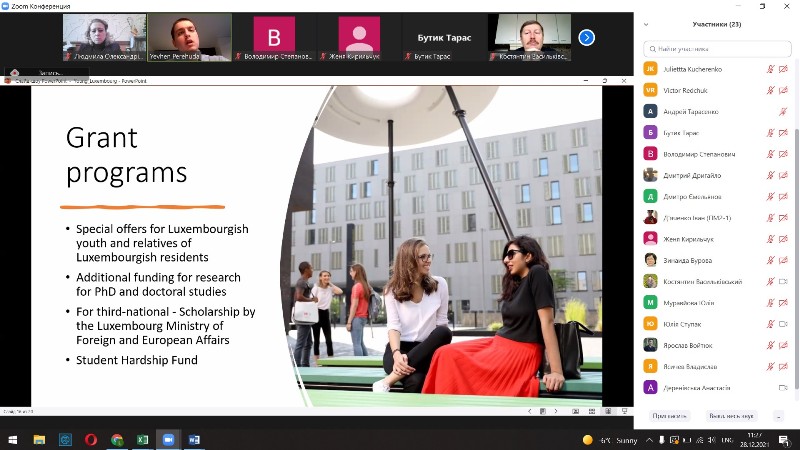Toggle video icon for Victor Roschuk

[x=783, y=90]
